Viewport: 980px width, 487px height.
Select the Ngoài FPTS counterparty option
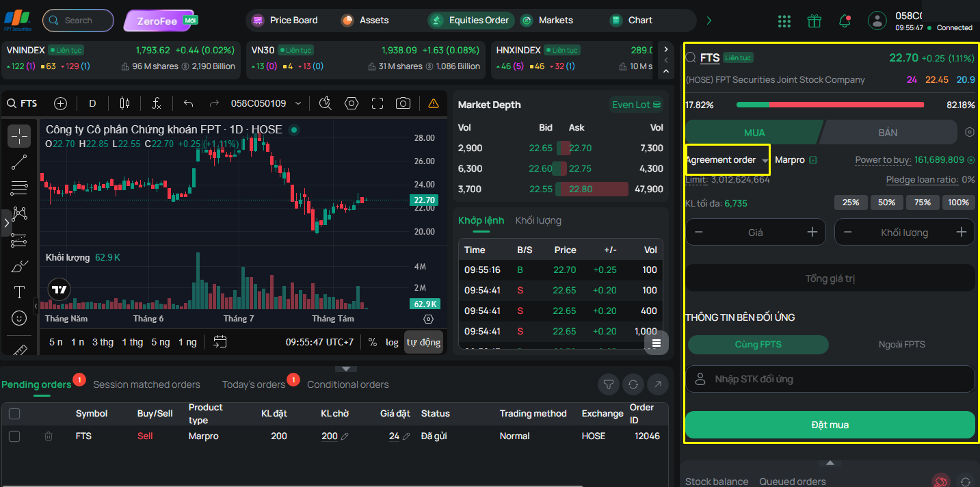[901, 344]
